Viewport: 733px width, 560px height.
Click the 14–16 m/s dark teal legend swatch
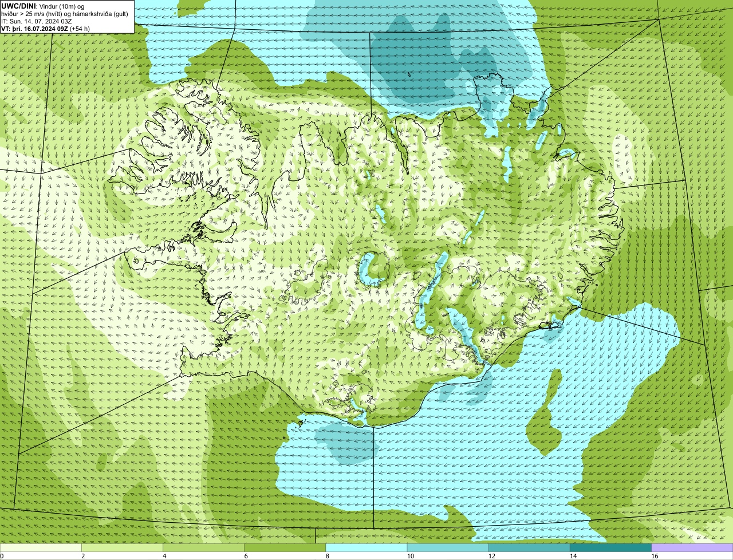click(x=611, y=547)
